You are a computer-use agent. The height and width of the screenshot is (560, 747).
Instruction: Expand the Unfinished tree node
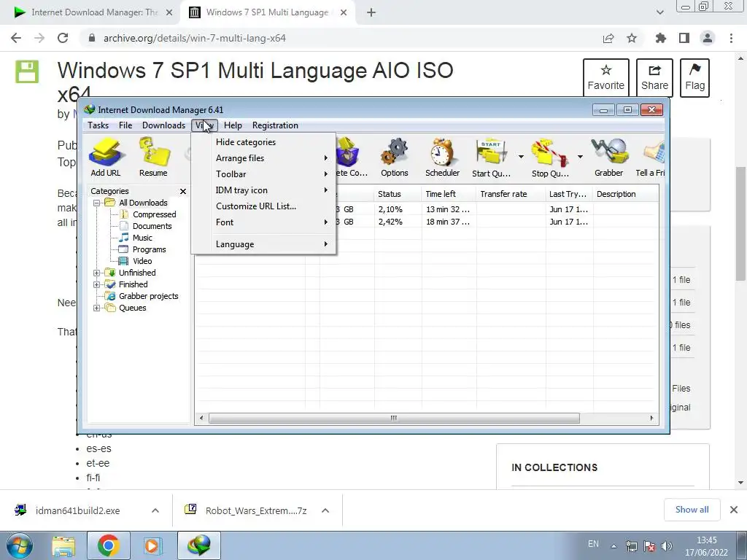(97, 273)
